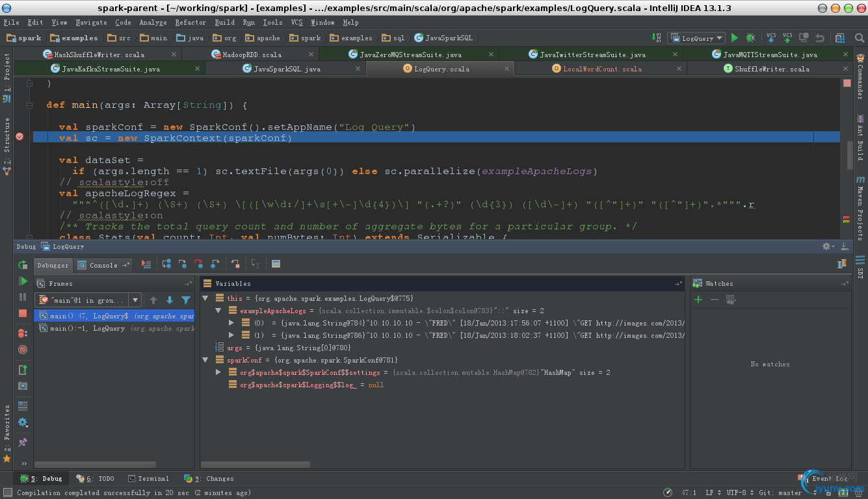Image resolution: width=868 pixels, height=499 pixels.
Task: Open debugger Settings gear in sidebar
Action: 23,422
